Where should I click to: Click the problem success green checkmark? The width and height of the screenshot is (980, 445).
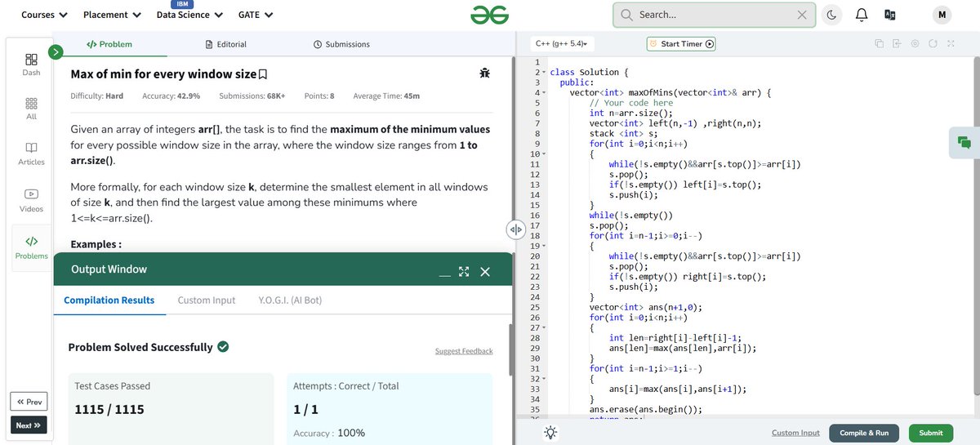point(223,346)
